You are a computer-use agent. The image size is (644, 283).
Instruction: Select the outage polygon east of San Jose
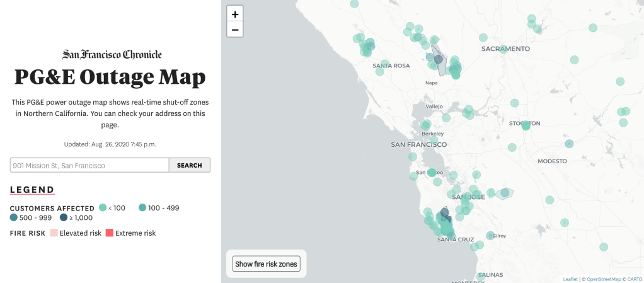[505, 193]
